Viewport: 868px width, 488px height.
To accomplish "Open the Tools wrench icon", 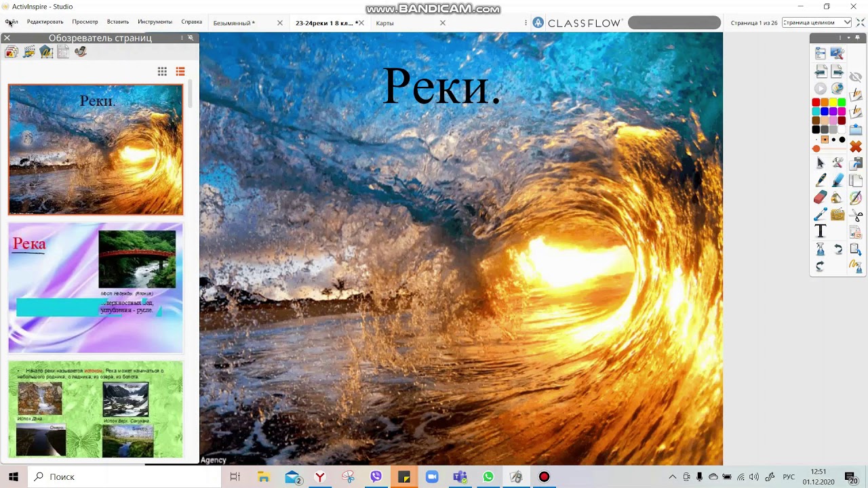I will [837, 163].
